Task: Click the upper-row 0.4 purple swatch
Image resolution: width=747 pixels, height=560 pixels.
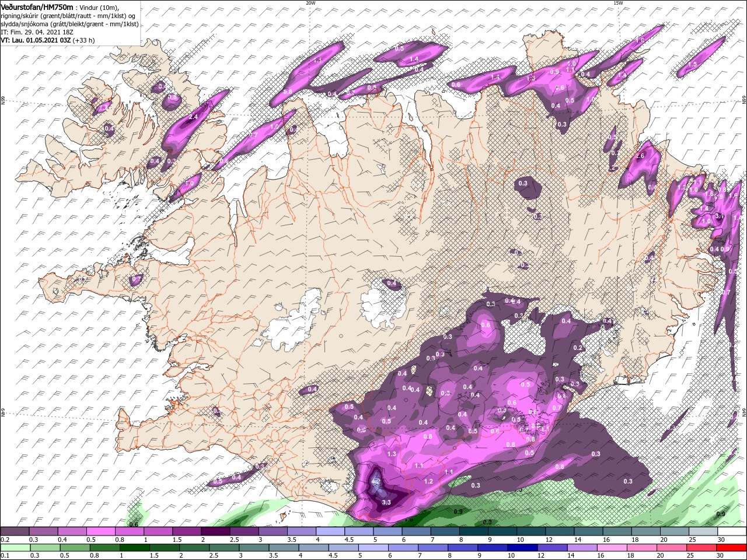Action: click(72, 531)
